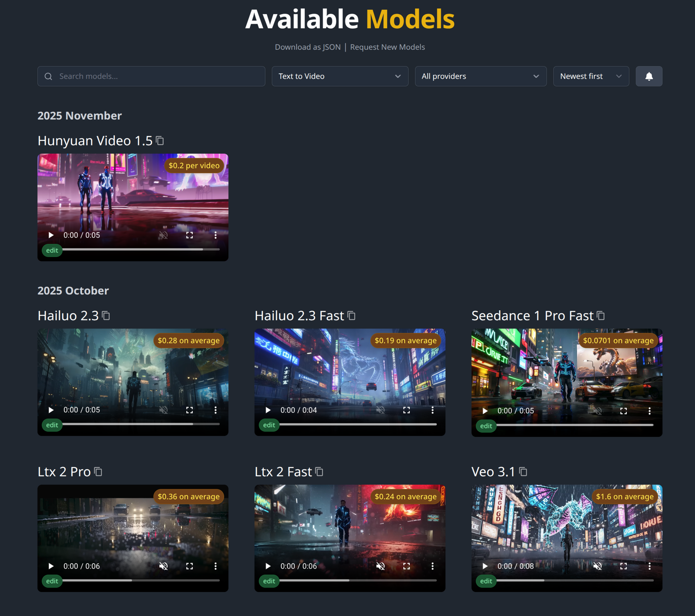Image resolution: width=695 pixels, height=616 pixels.
Task: Copy the Ltx 2 Pro model name
Action: [x=98, y=472]
